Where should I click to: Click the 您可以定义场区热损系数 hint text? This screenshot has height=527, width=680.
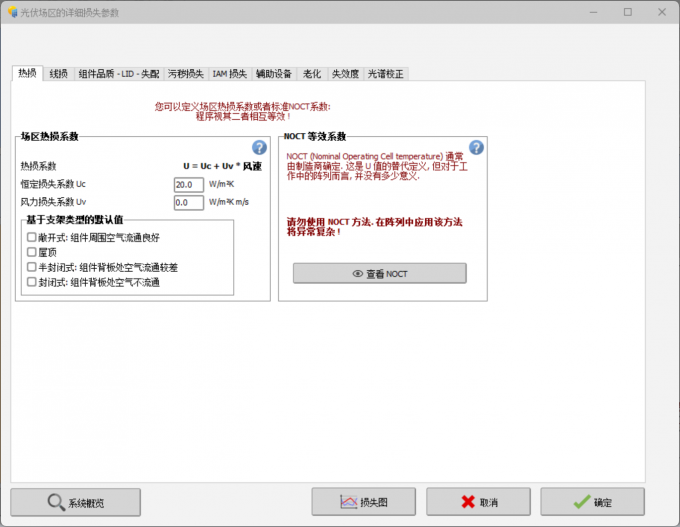click(x=243, y=111)
